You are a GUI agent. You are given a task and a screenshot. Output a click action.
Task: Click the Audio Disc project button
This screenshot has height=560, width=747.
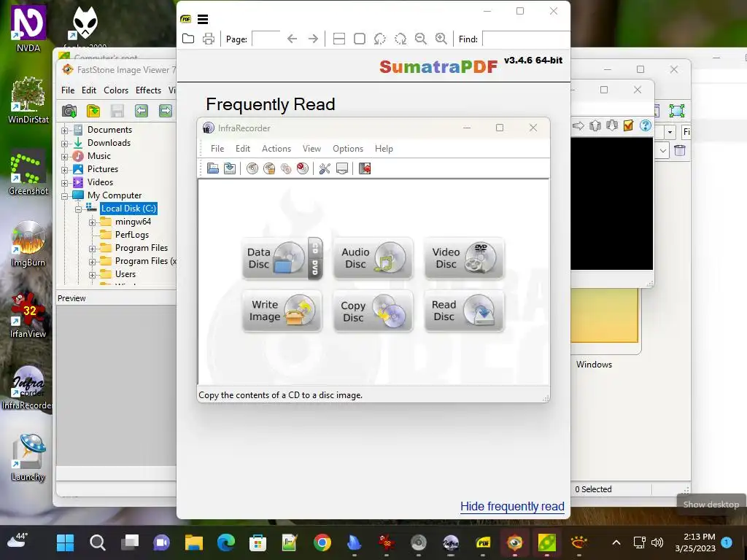(x=373, y=258)
